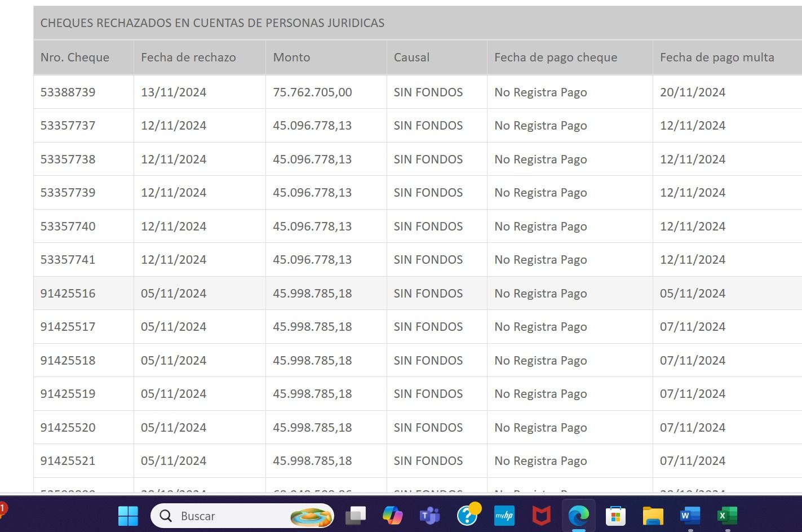Select cheque number 91425519

[68, 393]
